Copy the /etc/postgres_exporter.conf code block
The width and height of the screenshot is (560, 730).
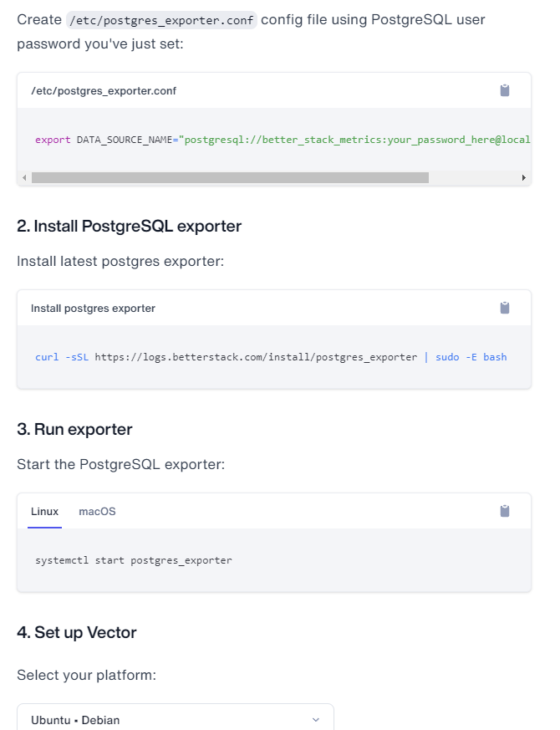505,90
